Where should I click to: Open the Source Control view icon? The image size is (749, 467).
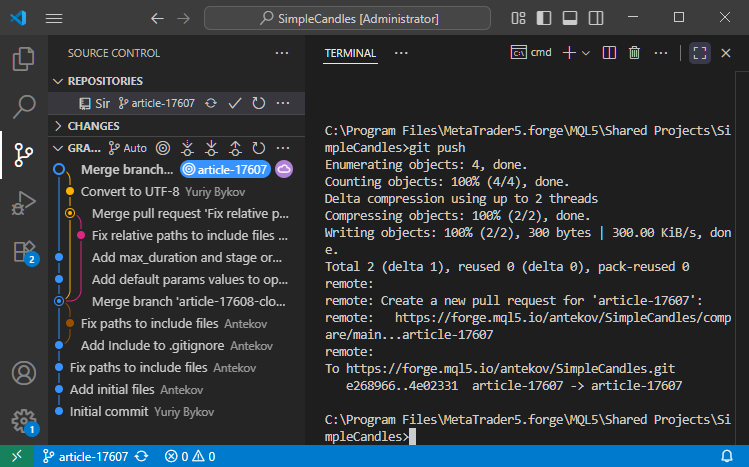(x=23, y=155)
